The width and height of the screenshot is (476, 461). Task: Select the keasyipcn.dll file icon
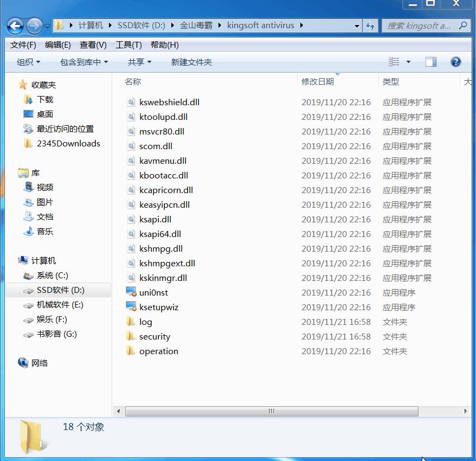[131, 204]
